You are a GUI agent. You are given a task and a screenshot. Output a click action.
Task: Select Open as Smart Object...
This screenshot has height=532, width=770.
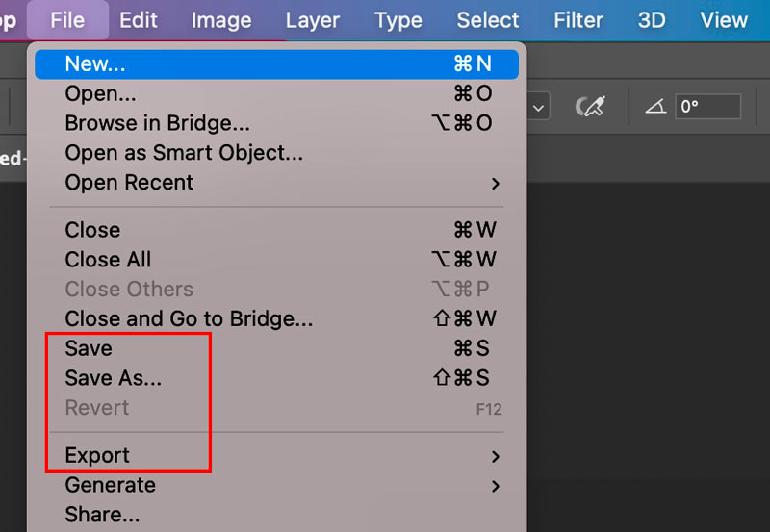(184, 153)
